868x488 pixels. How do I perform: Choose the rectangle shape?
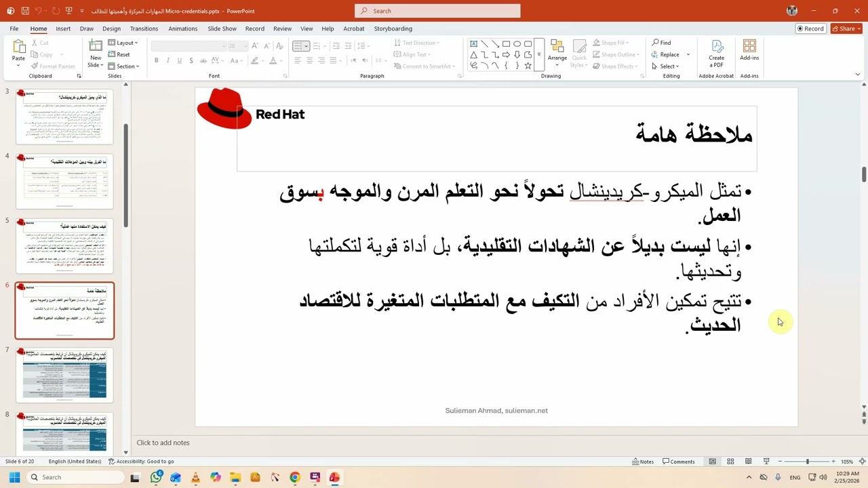coord(506,44)
